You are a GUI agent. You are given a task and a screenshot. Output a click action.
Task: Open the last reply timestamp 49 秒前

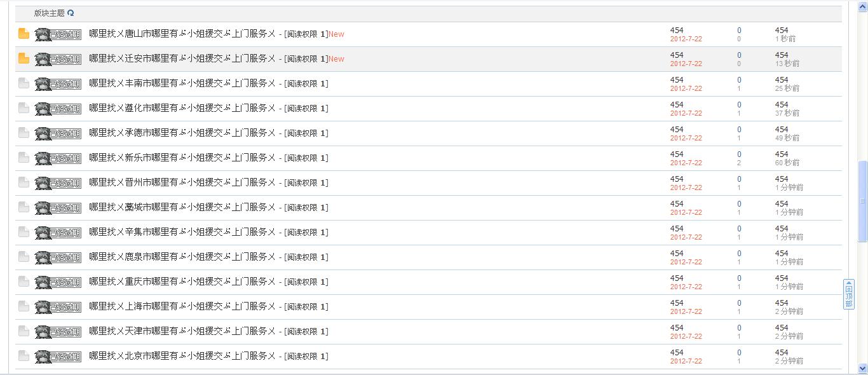(787, 138)
